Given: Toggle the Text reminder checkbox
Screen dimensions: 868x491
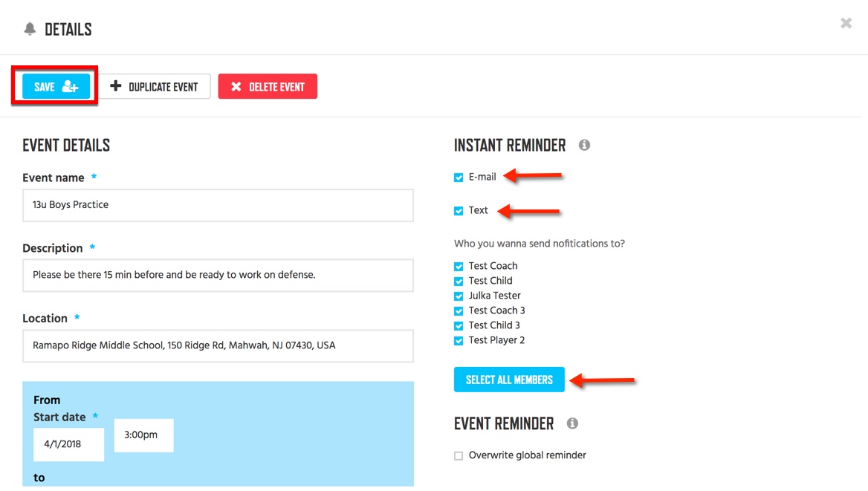Looking at the screenshot, I should (x=459, y=211).
